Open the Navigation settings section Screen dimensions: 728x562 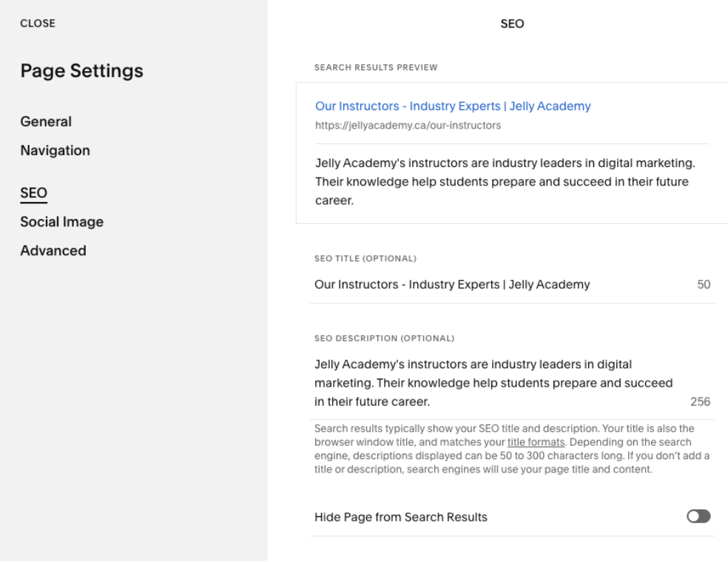55,150
